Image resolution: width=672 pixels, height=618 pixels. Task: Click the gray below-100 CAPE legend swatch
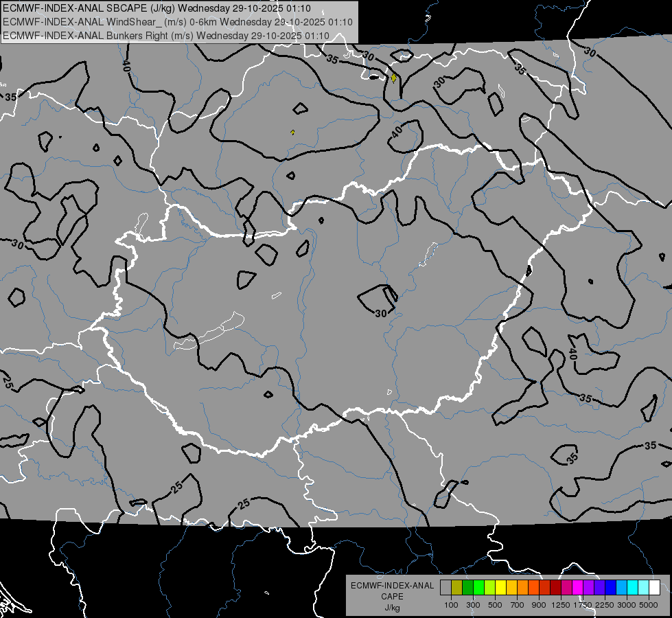click(445, 588)
